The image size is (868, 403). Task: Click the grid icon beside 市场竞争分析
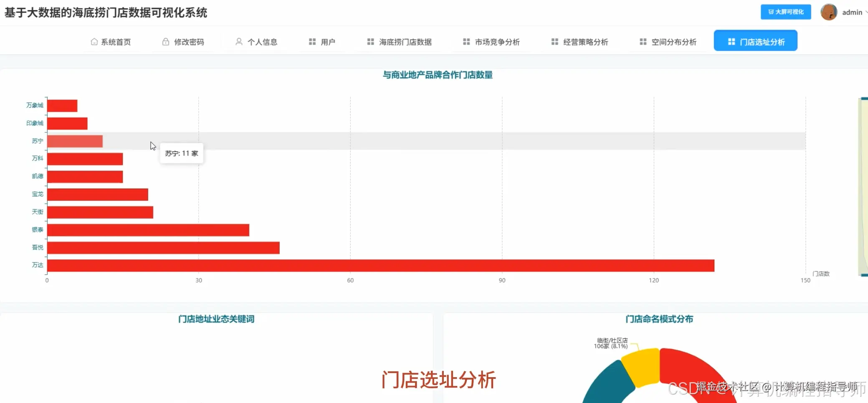pos(466,42)
